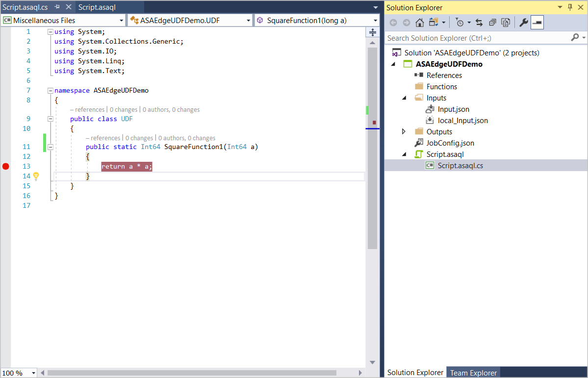
Task: Select the ASAEdgeUDFDemo project name
Action: pyautogui.click(x=449, y=64)
